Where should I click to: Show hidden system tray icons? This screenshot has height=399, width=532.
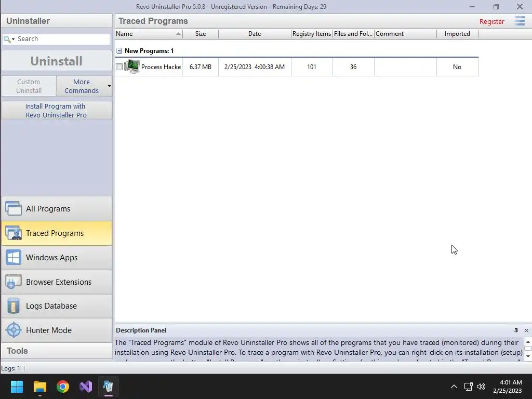coord(454,387)
